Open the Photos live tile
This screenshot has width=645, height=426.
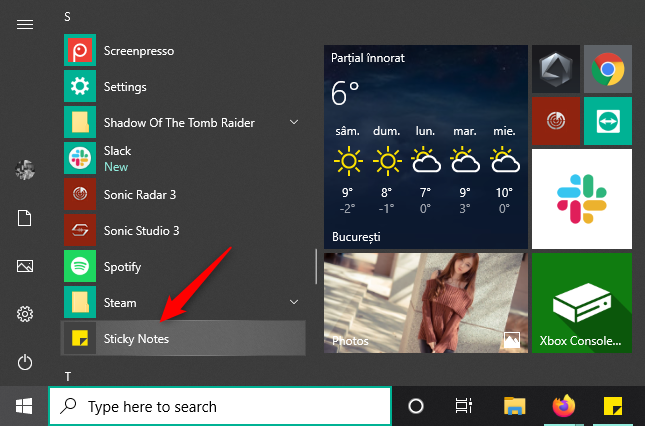tap(425, 302)
